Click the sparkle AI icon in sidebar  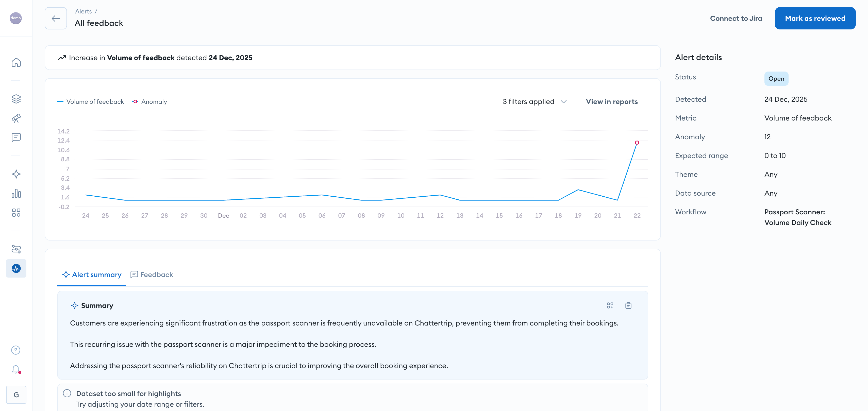coord(16,174)
